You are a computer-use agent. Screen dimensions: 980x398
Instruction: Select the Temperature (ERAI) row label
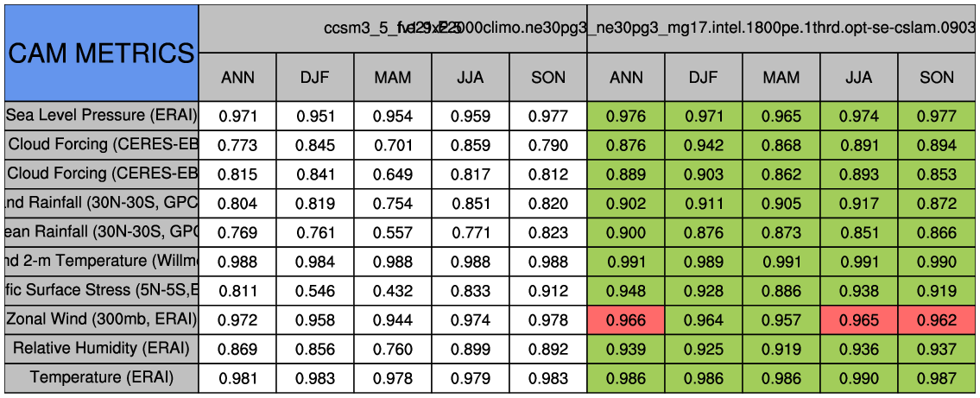pyautogui.click(x=101, y=377)
